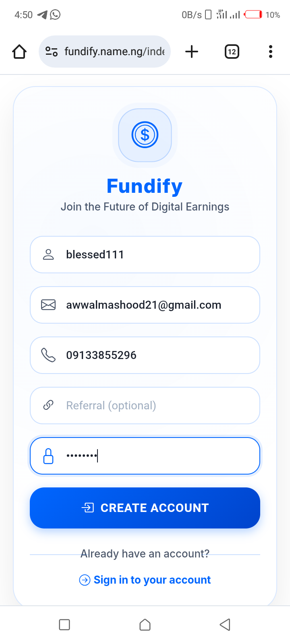290x644 pixels.
Task: Click the phone handset icon
Action: [x=48, y=355]
